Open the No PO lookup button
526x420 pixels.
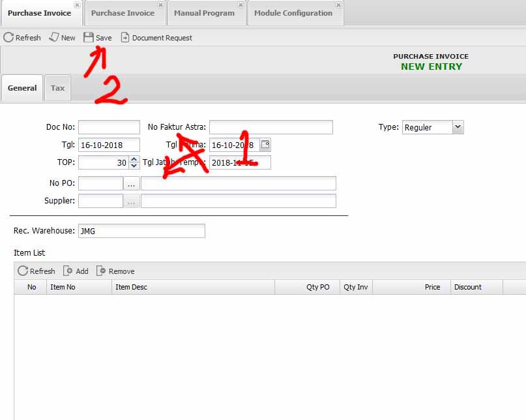click(x=132, y=184)
